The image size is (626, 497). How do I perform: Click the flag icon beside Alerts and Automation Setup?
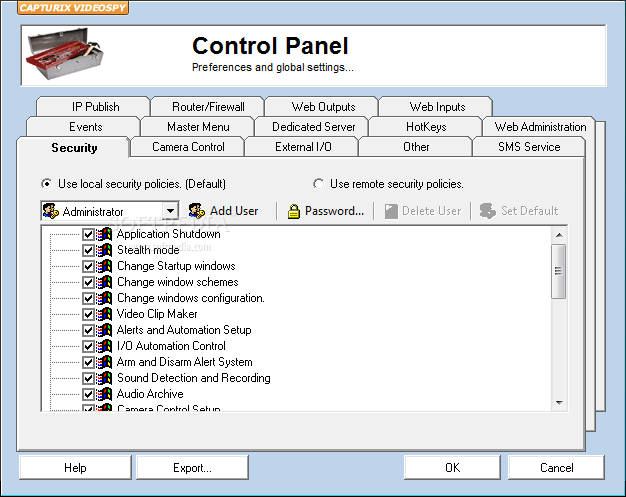[x=104, y=330]
